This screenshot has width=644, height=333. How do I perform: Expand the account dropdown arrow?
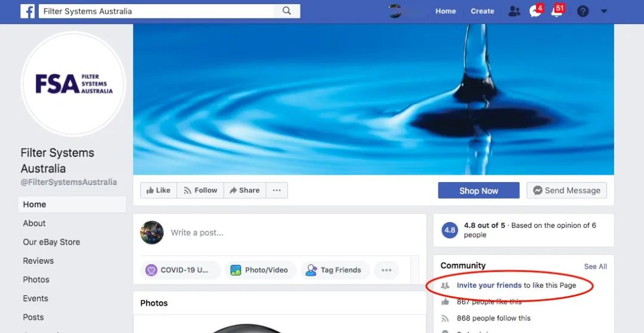(x=603, y=11)
